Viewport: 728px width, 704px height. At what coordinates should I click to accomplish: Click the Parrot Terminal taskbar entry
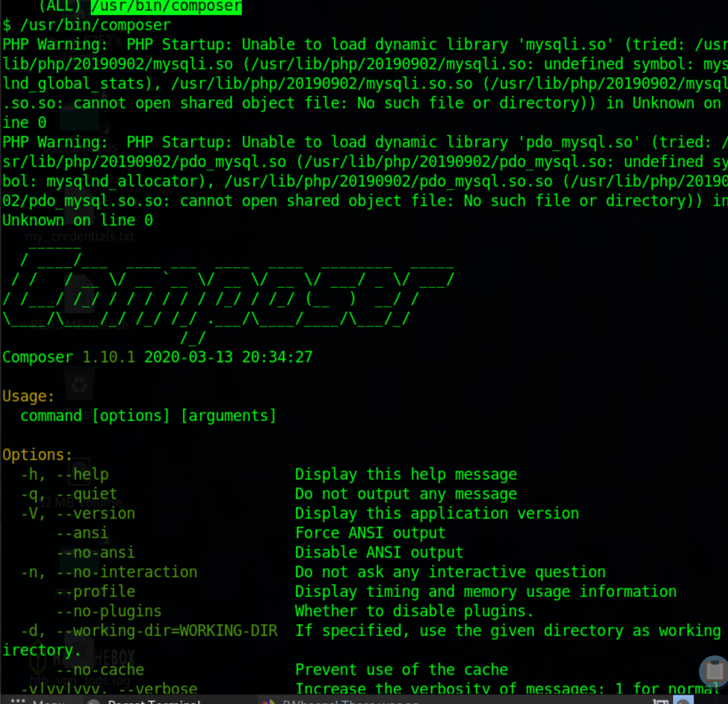coord(146,700)
